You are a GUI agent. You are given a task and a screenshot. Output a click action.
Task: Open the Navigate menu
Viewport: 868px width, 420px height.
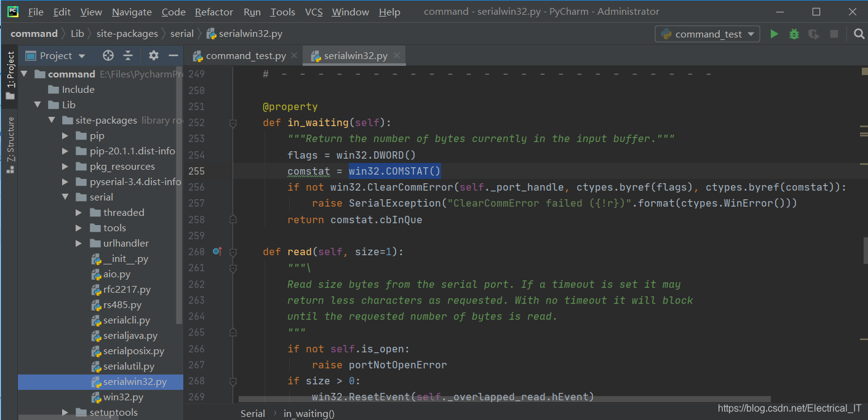tap(132, 12)
